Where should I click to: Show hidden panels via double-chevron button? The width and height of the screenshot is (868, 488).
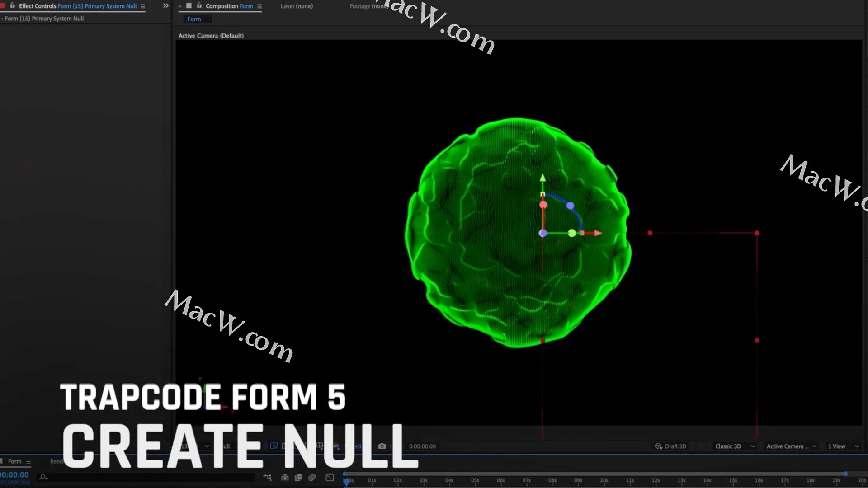pyautogui.click(x=165, y=5)
